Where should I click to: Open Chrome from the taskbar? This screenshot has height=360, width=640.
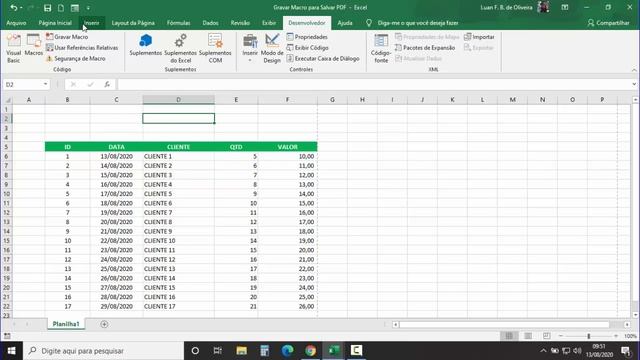pyautogui.click(x=310, y=351)
